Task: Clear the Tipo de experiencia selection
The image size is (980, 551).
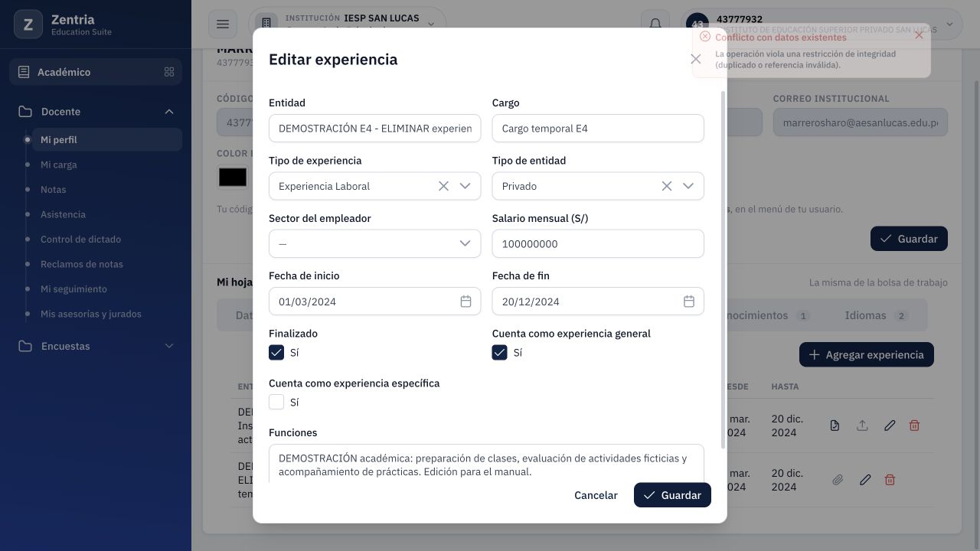Action: [x=443, y=186]
